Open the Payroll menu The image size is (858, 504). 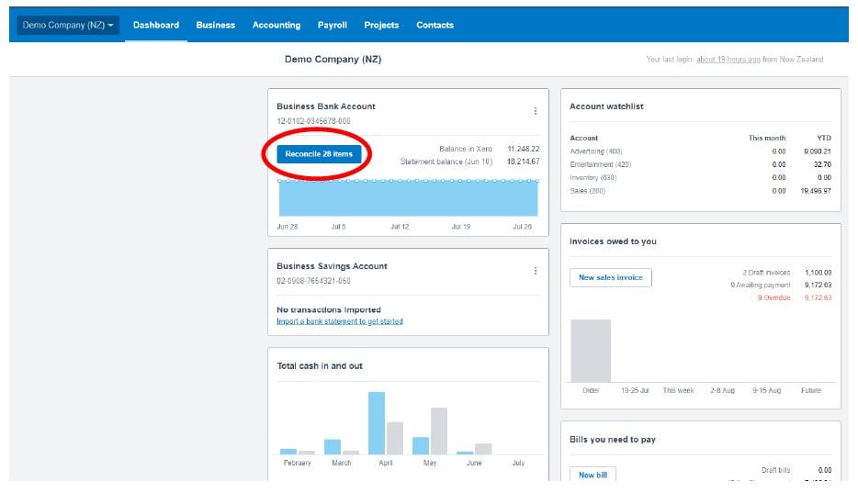[x=333, y=25]
